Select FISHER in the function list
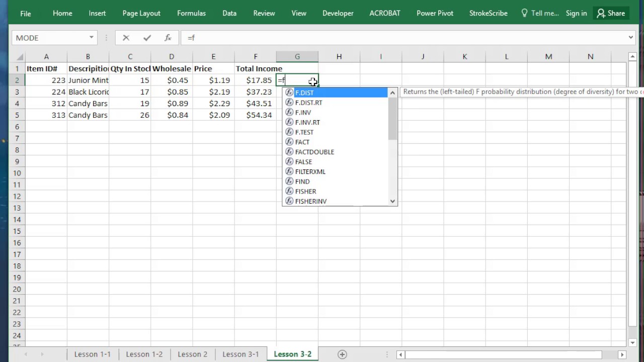Image resolution: width=644 pixels, height=362 pixels. (x=335, y=191)
